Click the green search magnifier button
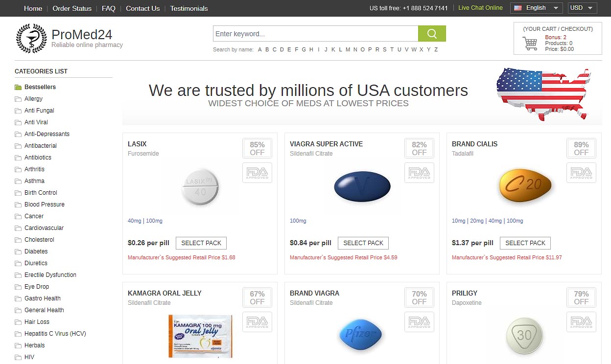Image resolution: width=611 pixels, height=364 pixels. [432, 34]
